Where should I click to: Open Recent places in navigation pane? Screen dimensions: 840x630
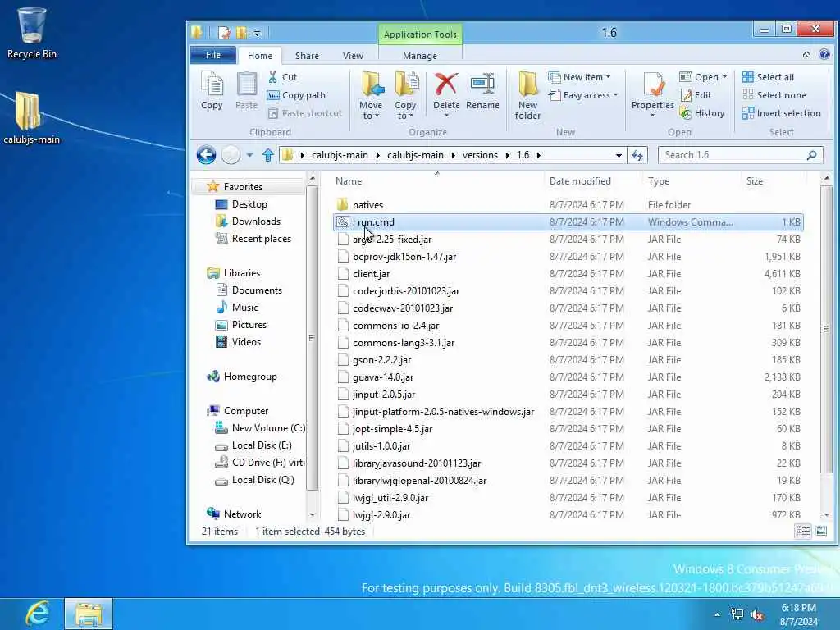point(261,239)
